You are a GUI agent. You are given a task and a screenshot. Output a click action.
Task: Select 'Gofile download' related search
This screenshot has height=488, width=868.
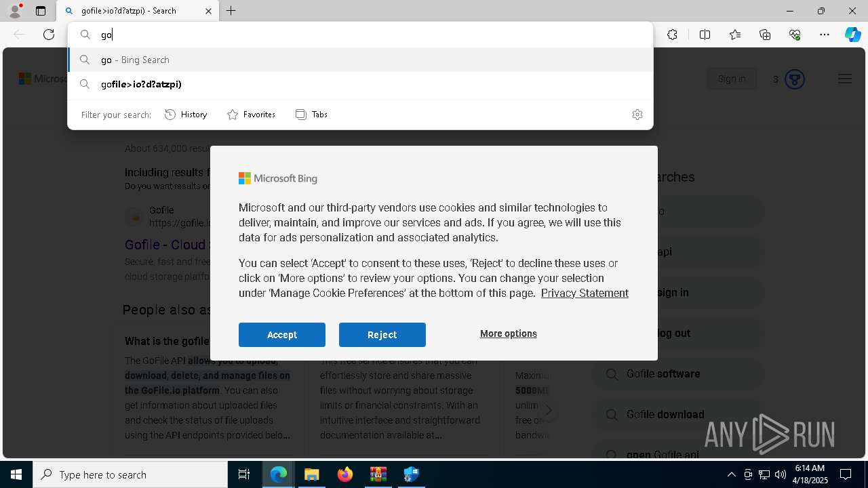[x=678, y=414]
